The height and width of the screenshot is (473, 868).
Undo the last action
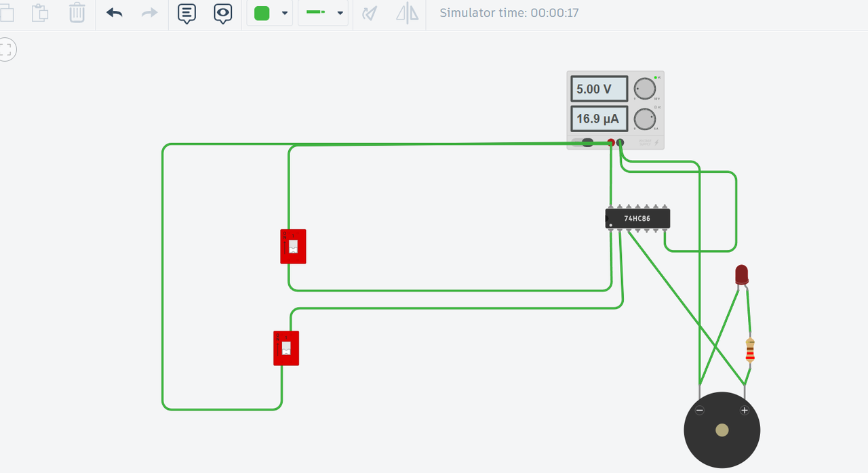coord(114,12)
